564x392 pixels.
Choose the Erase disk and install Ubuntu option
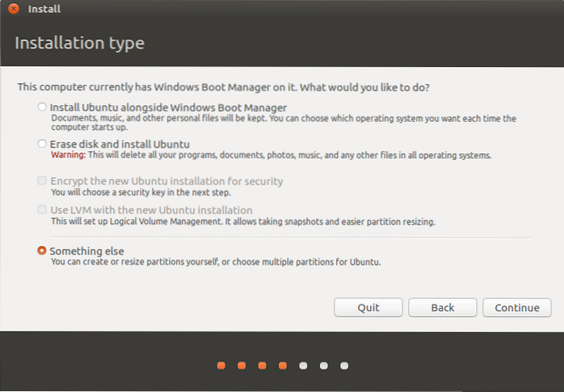pyautogui.click(x=42, y=144)
